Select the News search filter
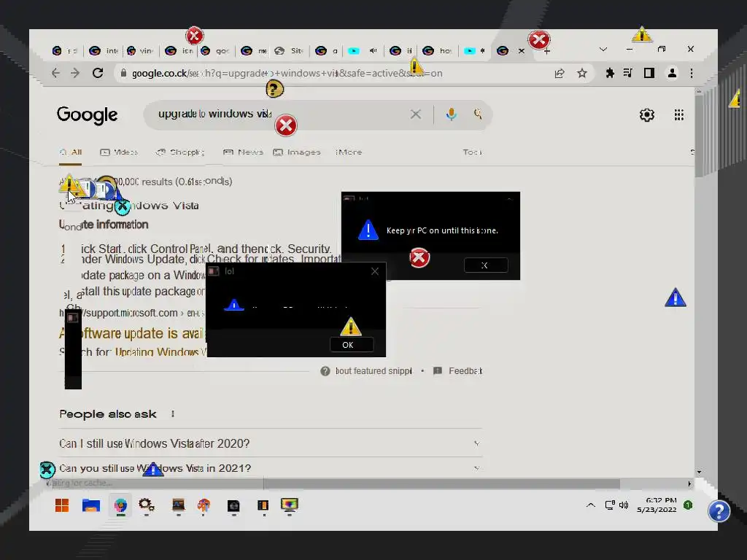Image resolution: width=747 pixels, height=560 pixels. 244,152
